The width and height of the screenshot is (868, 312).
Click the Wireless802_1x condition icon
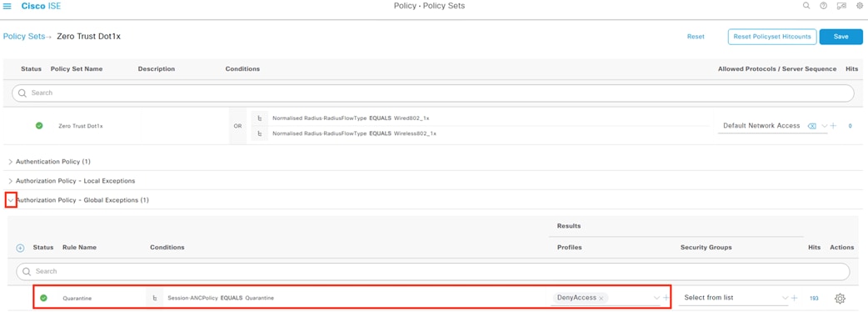(260, 133)
